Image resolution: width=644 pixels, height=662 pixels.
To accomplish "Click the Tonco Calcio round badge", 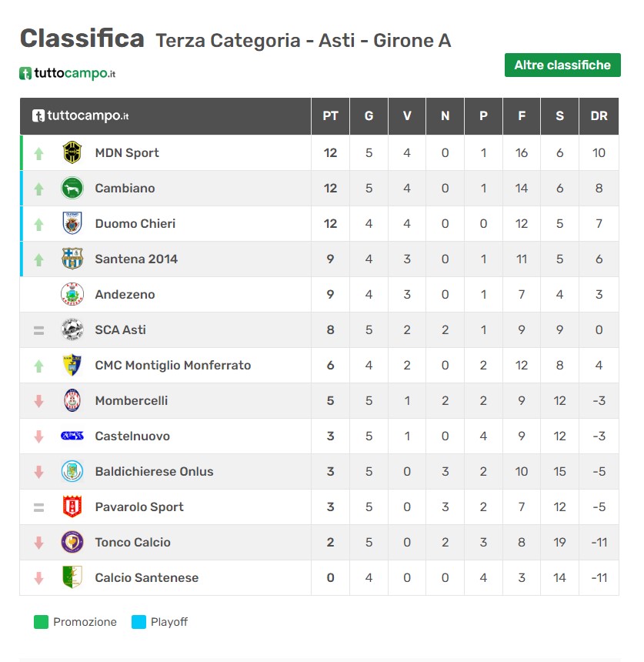I will pos(72,542).
